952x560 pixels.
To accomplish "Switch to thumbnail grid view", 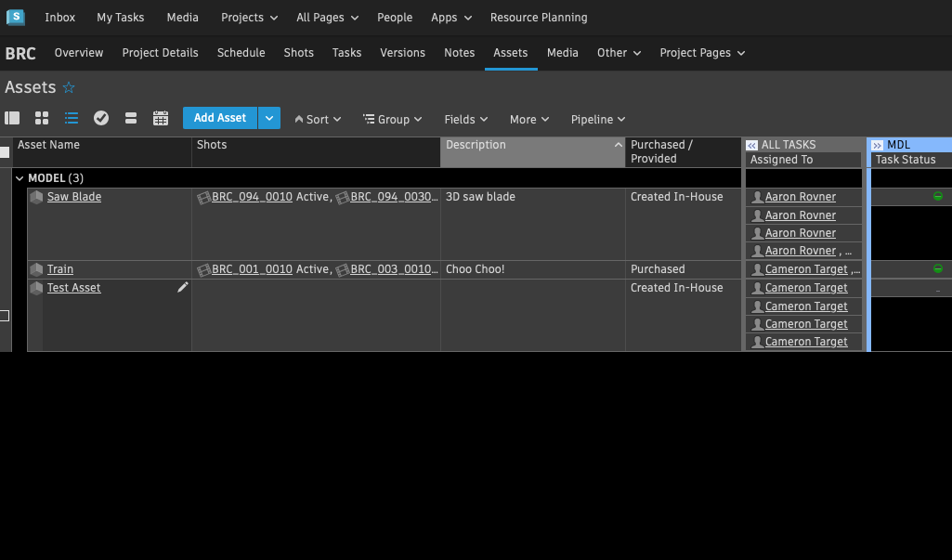I will click(42, 118).
